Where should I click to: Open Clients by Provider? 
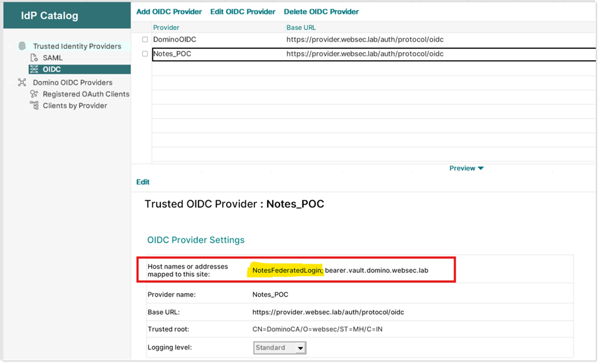pos(75,105)
